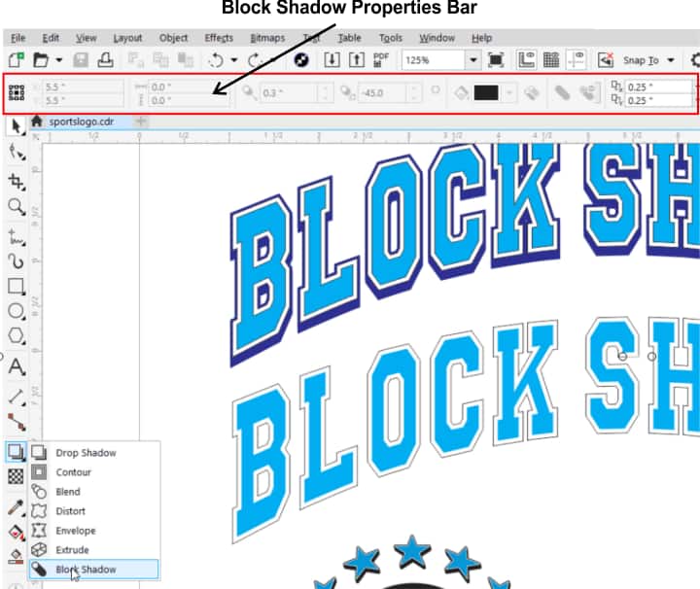Choose Distort from flyout

(x=93, y=511)
